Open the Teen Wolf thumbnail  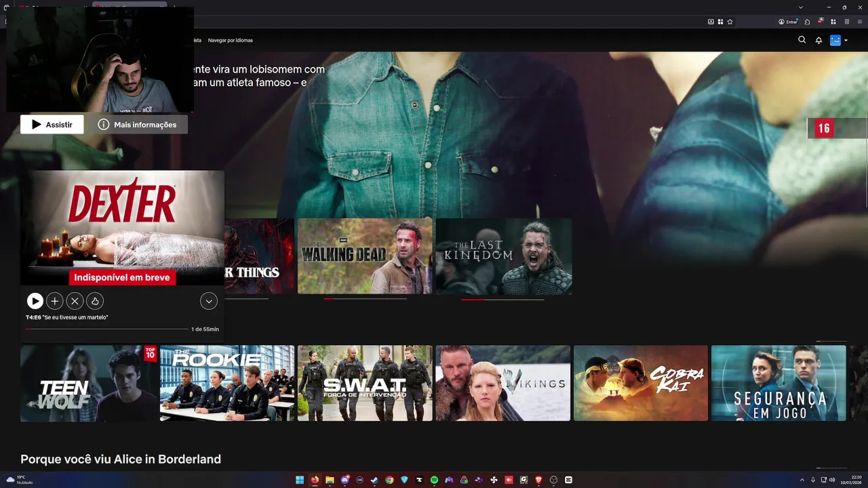tap(89, 384)
